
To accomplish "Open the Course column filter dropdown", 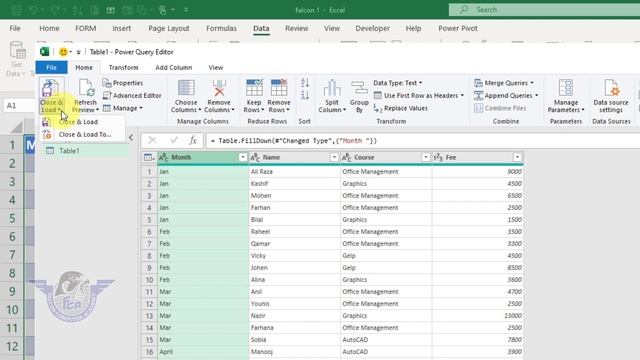I will 426,158.
